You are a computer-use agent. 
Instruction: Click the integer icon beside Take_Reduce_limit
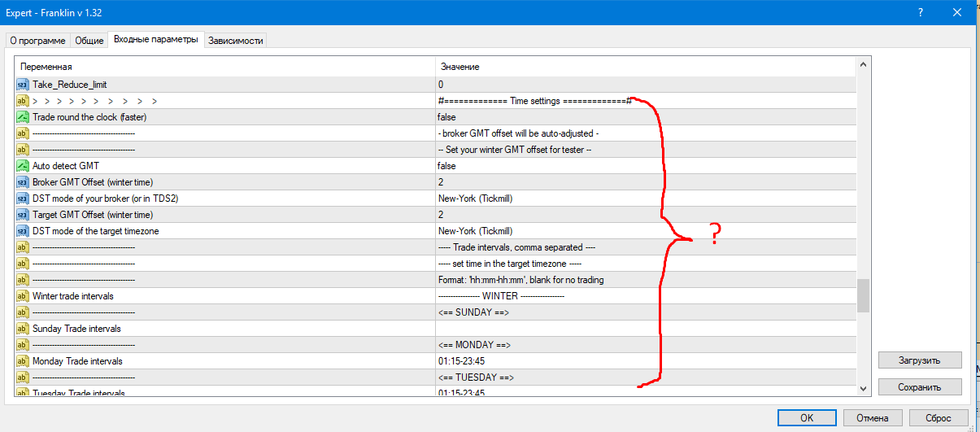point(23,85)
